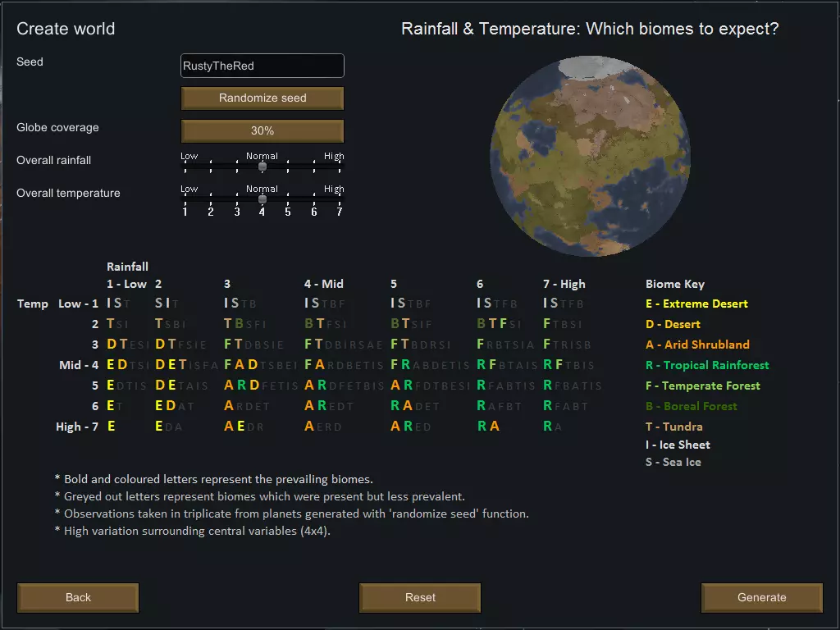Click the '4 - Mid' rainfall column header

click(x=323, y=284)
